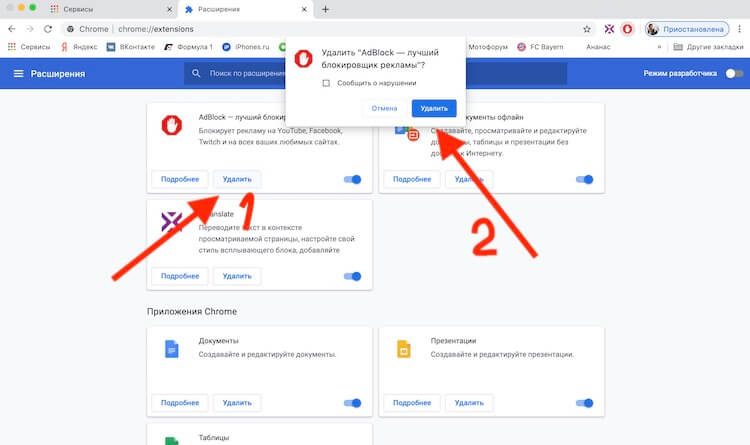Image resolution: width=750 pixels, height=445 pixels.
Task: Open the Расширения hamburger menu
Action: [x=18, y=74]
